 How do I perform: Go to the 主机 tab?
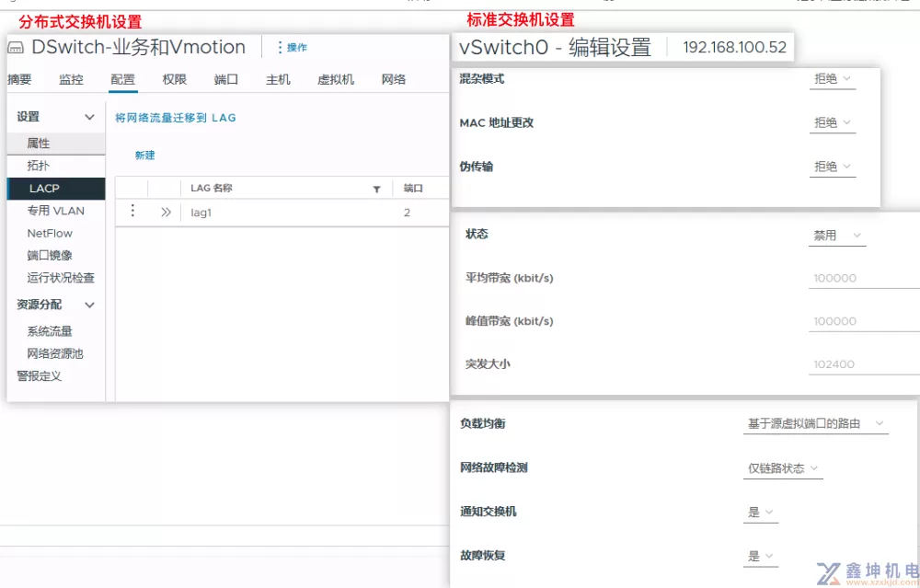coord(278,79)
